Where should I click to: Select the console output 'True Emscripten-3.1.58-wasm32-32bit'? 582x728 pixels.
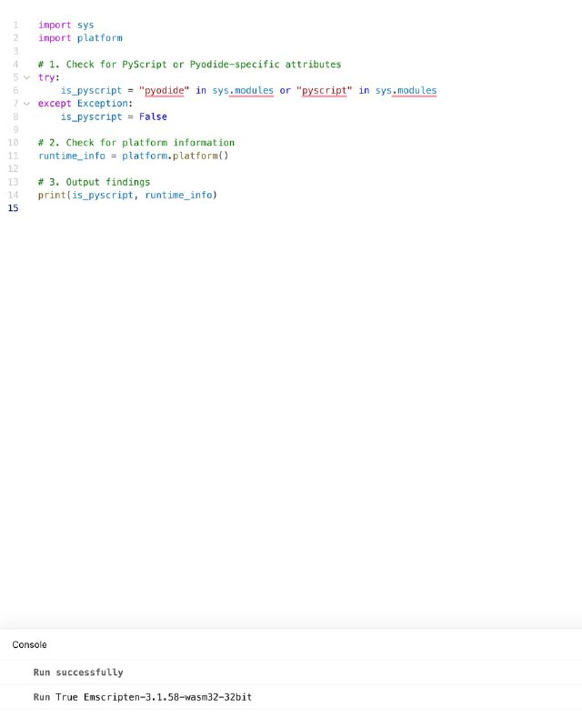154,697
